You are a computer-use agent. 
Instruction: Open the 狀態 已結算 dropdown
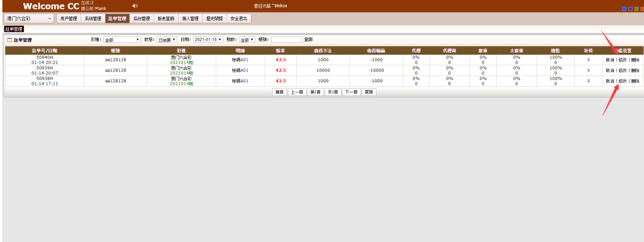point(167,40)
